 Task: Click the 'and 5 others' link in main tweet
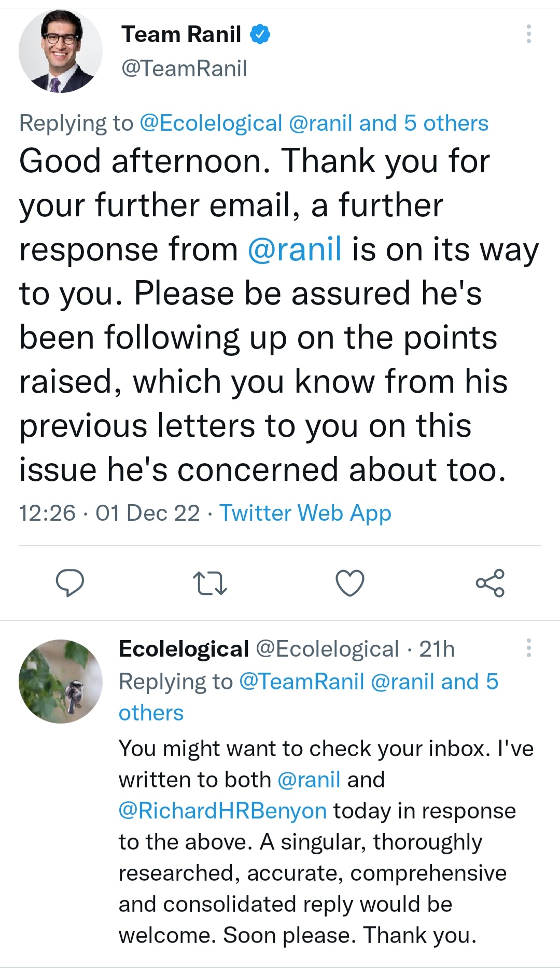[424, 123]
